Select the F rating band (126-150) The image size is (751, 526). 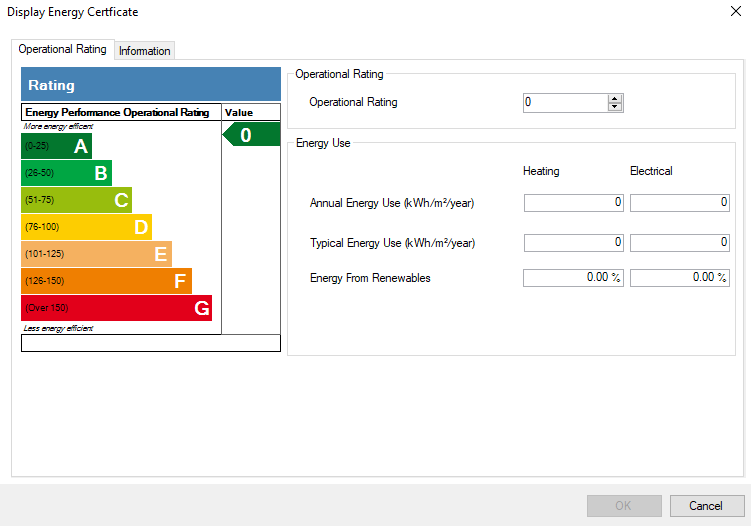pyautogui.click(x=107, y=281)
